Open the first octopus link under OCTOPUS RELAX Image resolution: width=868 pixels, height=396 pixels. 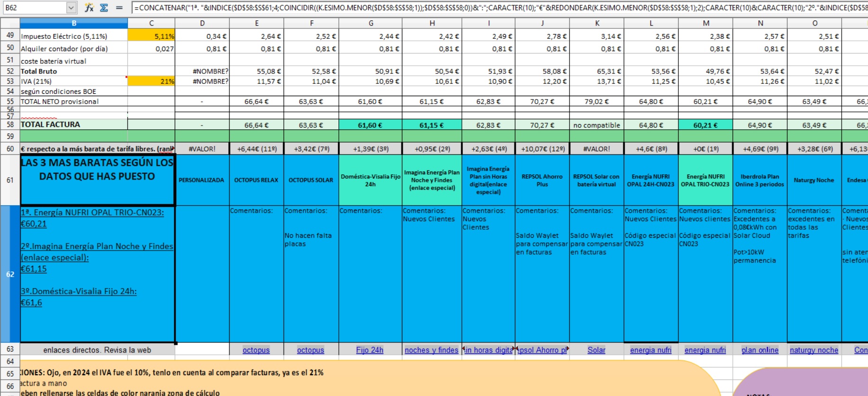click(256, 350)
